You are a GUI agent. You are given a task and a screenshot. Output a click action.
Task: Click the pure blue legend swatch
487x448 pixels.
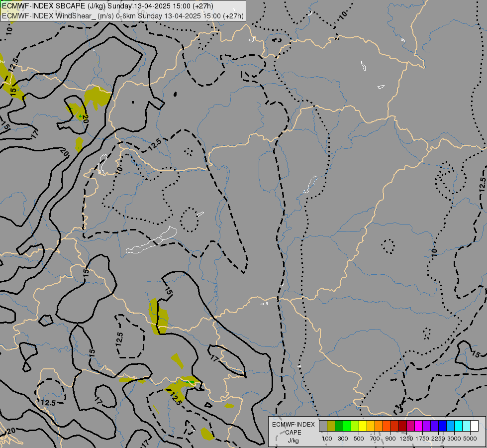443,426
